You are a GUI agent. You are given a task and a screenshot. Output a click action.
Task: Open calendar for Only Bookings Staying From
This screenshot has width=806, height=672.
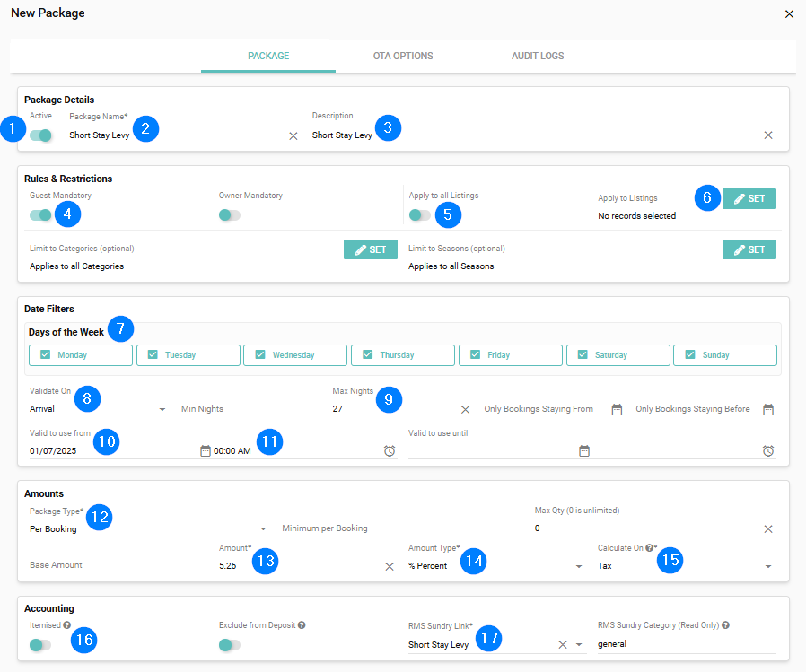617,409
